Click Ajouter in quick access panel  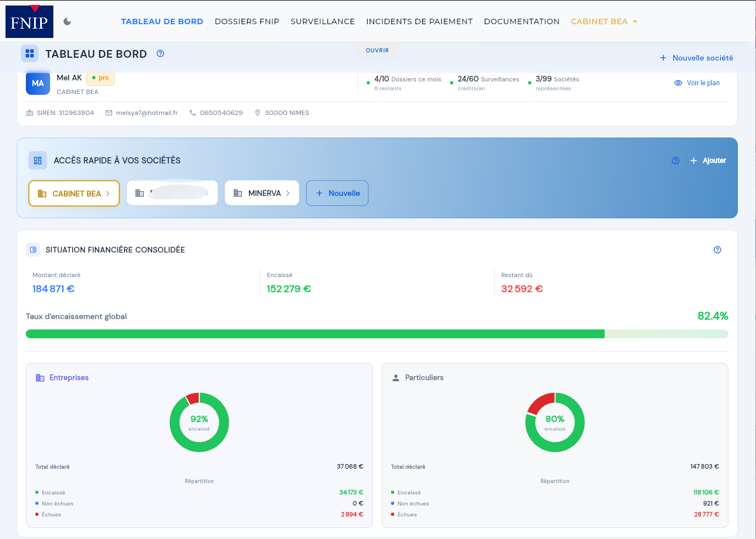click(708, 161)
